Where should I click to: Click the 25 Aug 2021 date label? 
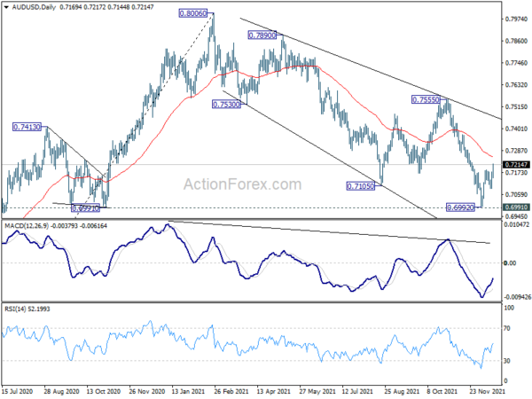click(401, 391)
